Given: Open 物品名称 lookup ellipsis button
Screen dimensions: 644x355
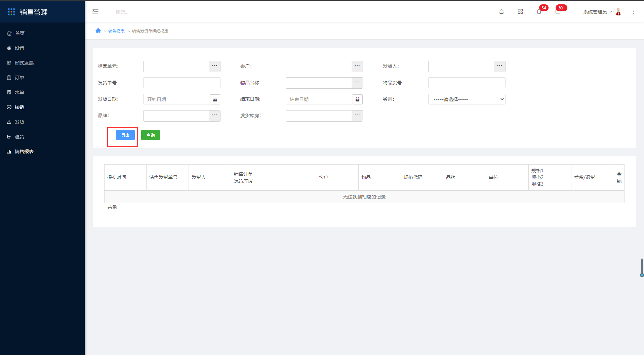Looking at the screenshot, I should coord(357,83).
